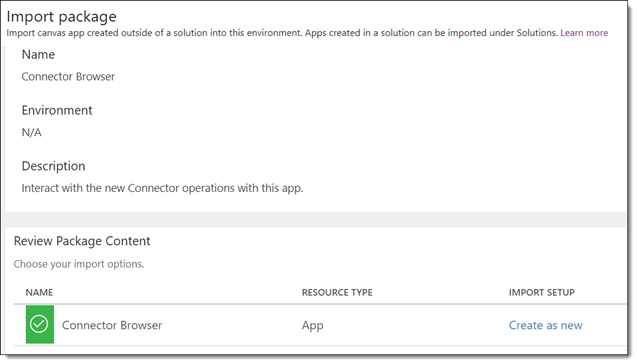Select the Environment field label
The image size is (637, 364).
point(57,110)
